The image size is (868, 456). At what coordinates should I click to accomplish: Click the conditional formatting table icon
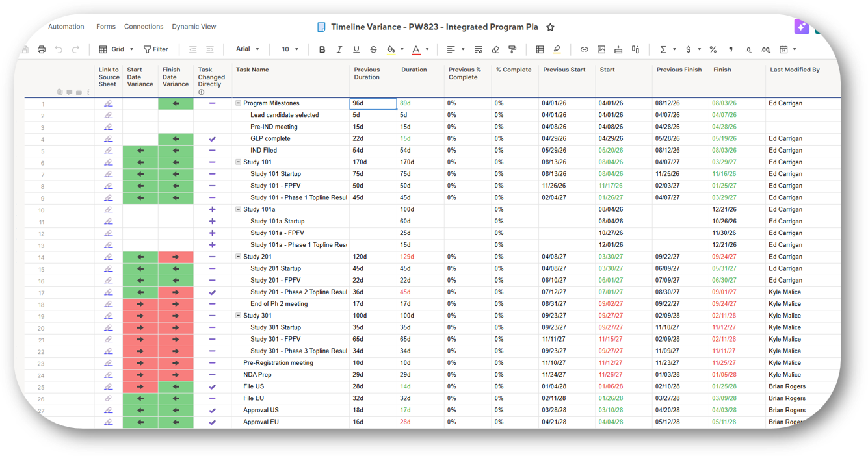tap(540, 49)
